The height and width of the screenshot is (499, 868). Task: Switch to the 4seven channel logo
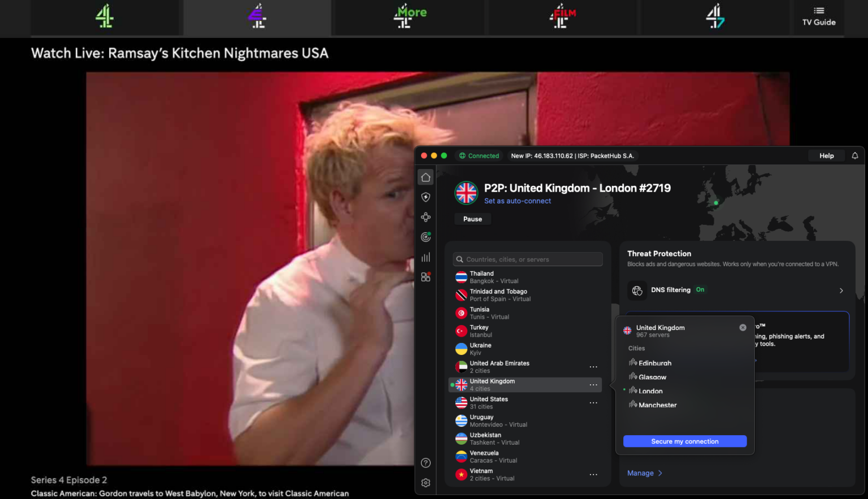(715, 17)
